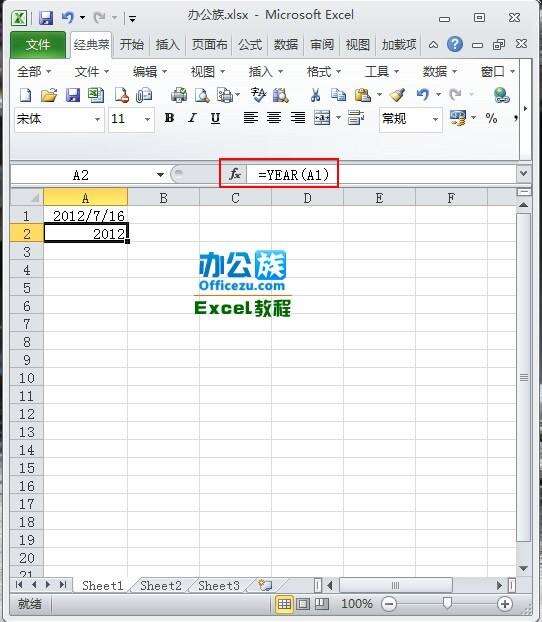
Task: Click the Wrap Text icon
Action: pos(356,118)
